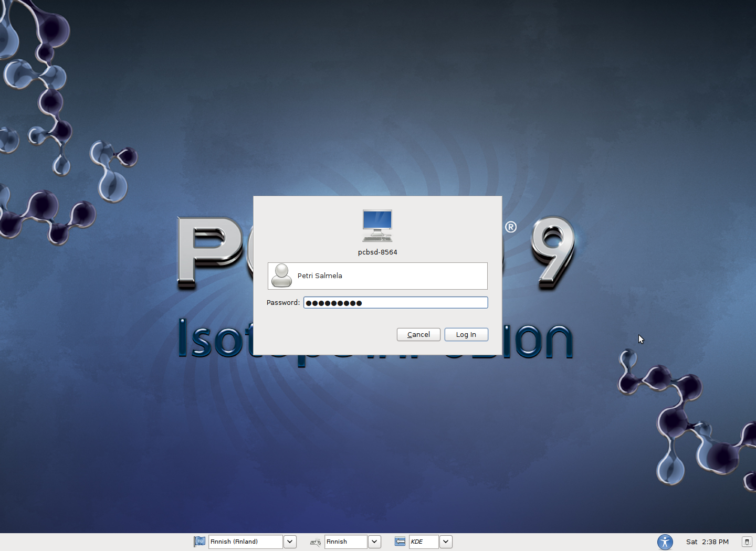
Task: Click the user avatar icon
Action: pyautogui.click(x=281, y=275)
